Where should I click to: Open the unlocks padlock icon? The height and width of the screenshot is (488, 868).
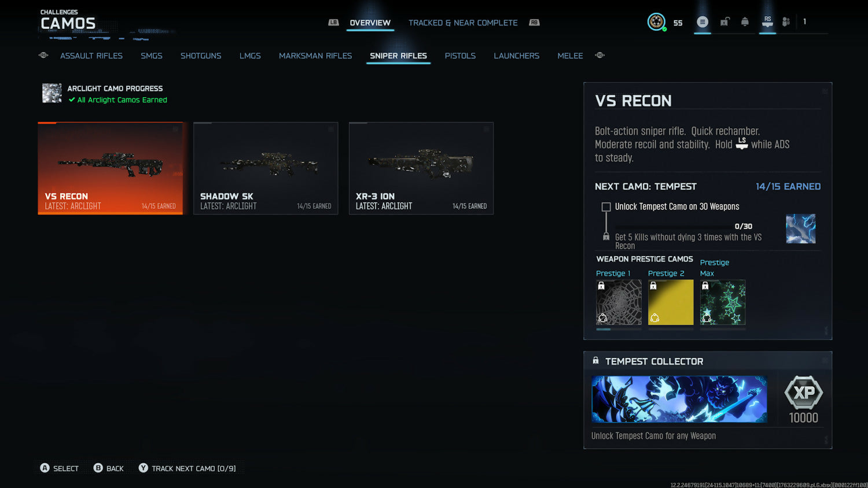[724, 22]
